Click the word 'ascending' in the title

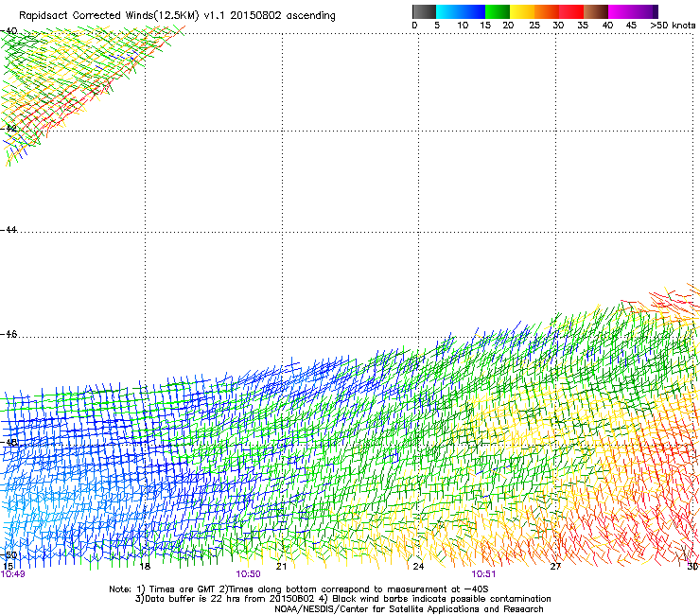310,16
